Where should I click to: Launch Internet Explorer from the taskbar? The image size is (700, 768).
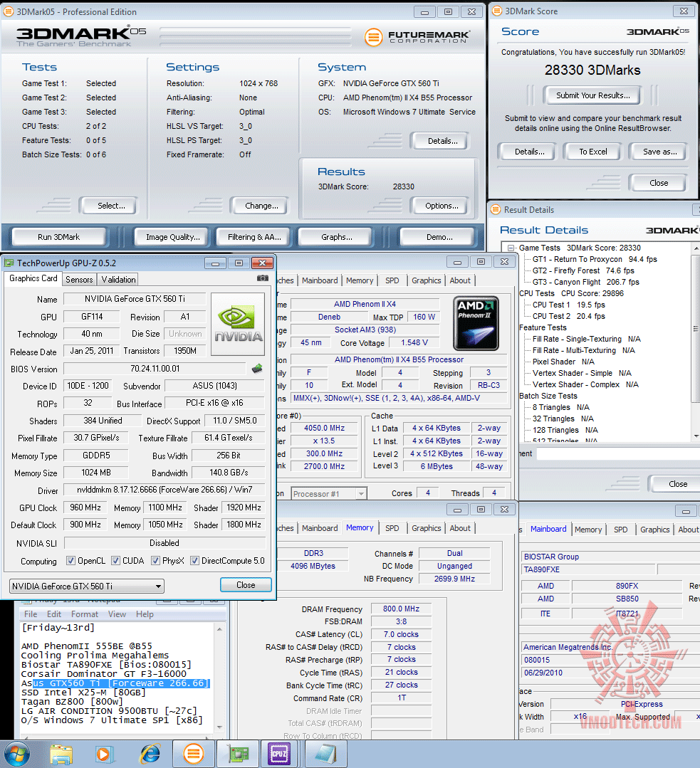pos(150,754)
